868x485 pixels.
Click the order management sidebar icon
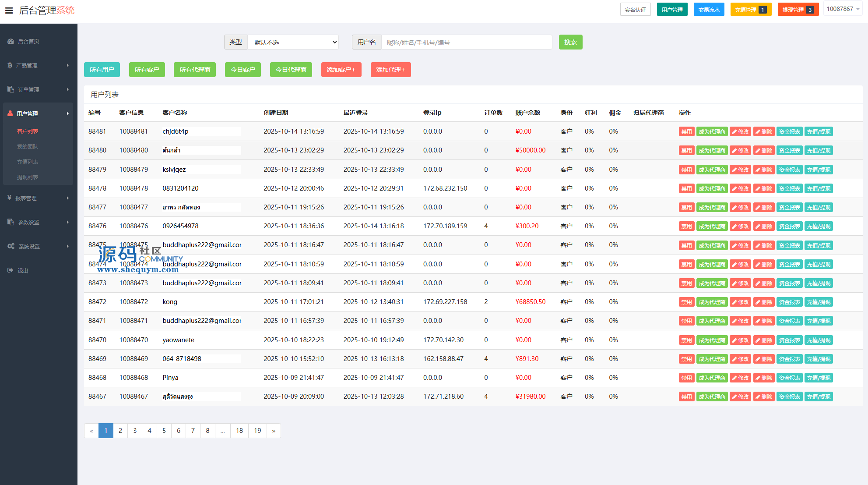tap(11, 89)
